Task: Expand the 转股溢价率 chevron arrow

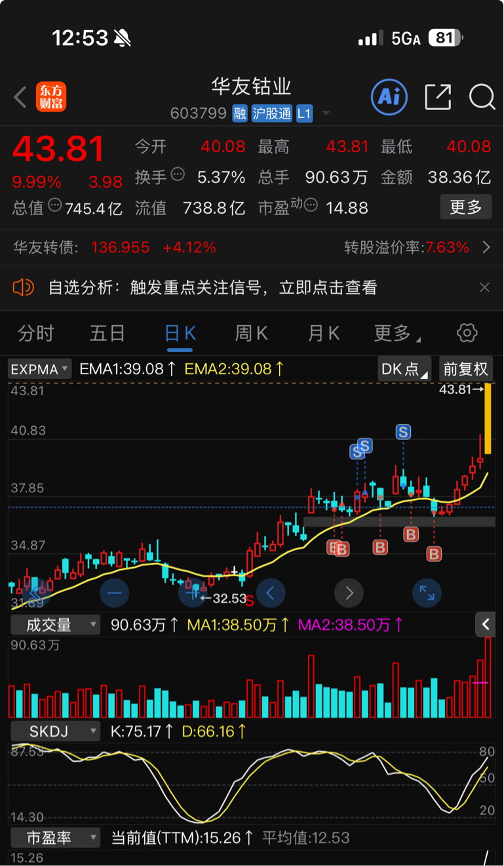Action: [486, 247]
